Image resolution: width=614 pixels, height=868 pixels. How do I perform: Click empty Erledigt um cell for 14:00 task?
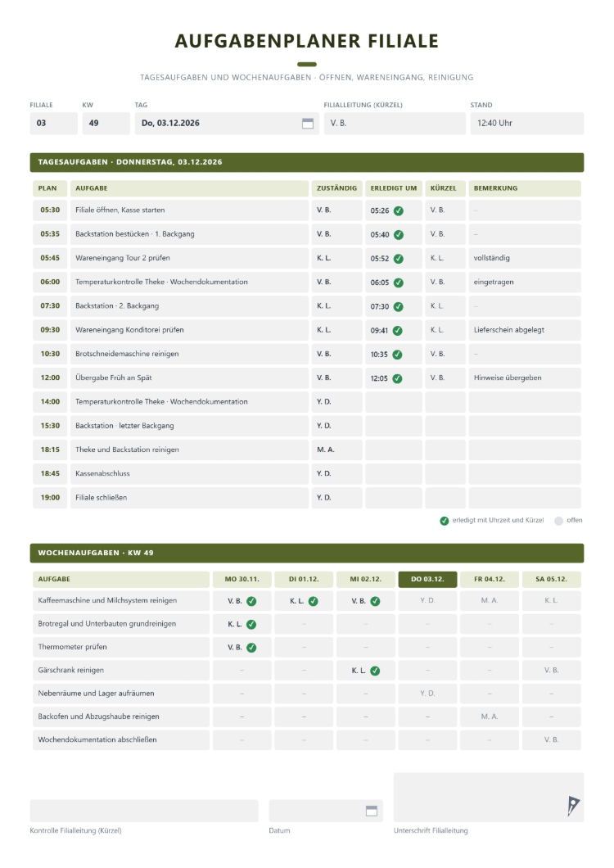[394, 402]
